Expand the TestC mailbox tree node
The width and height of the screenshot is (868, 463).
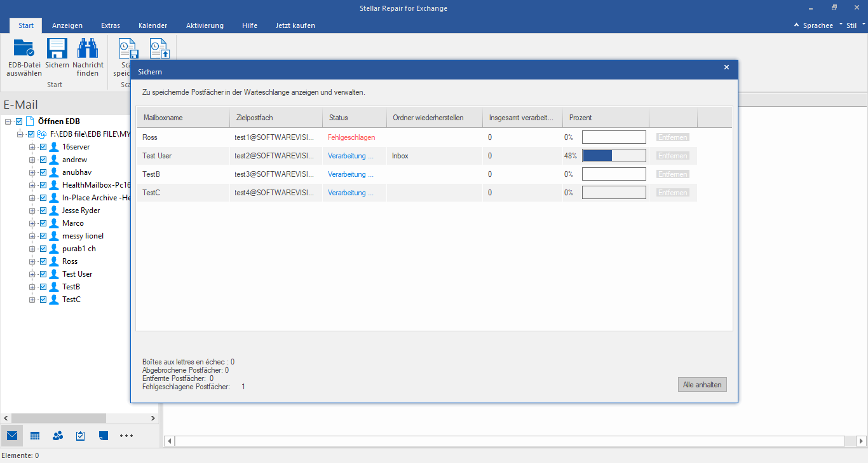[32, 300]
